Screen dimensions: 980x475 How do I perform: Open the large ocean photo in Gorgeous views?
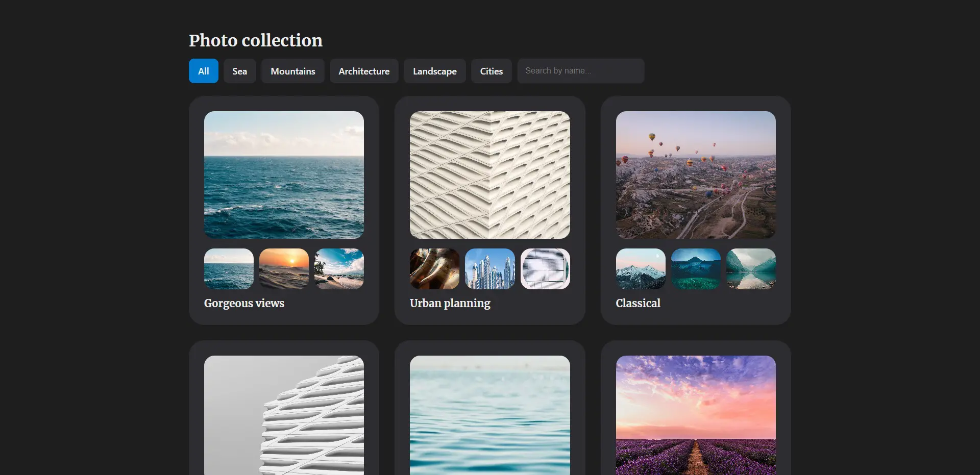[284, 175]
